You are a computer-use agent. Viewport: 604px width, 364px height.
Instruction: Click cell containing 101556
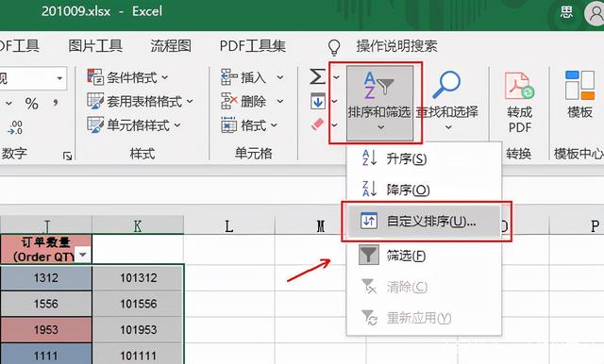tap(138, 304)
